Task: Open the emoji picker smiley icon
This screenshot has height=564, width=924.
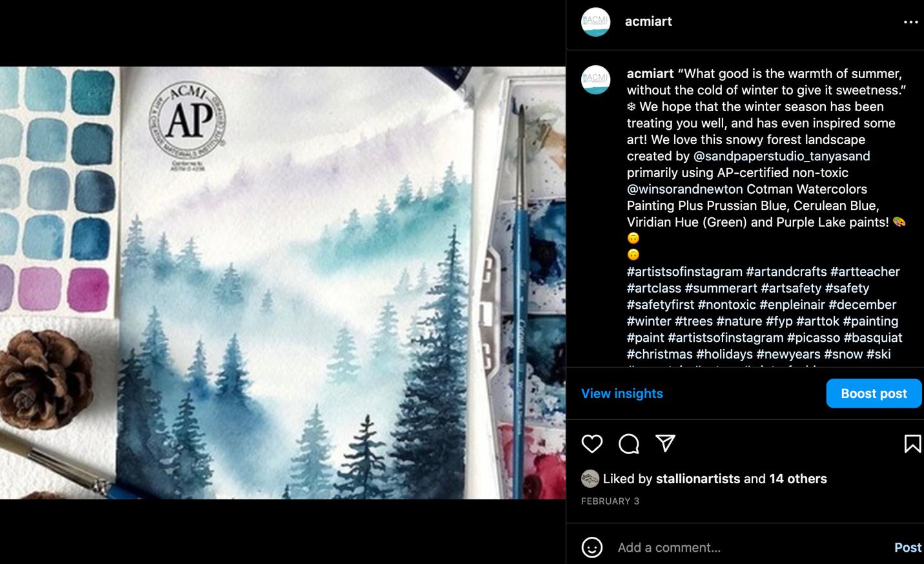Action: pos(592,547)
